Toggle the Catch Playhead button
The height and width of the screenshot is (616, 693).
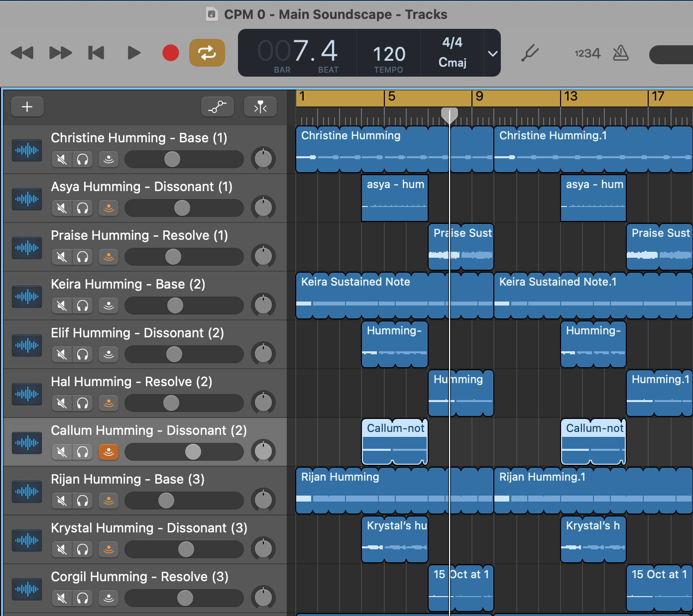coord(260,106)
